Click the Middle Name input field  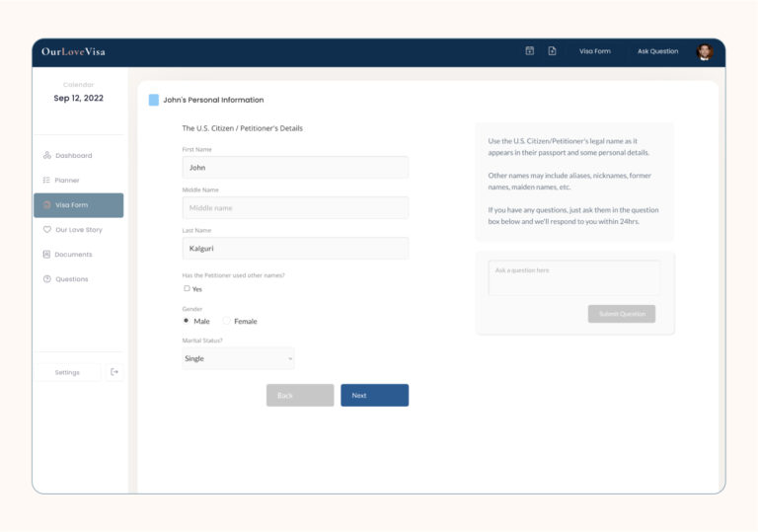coord(295,208)
